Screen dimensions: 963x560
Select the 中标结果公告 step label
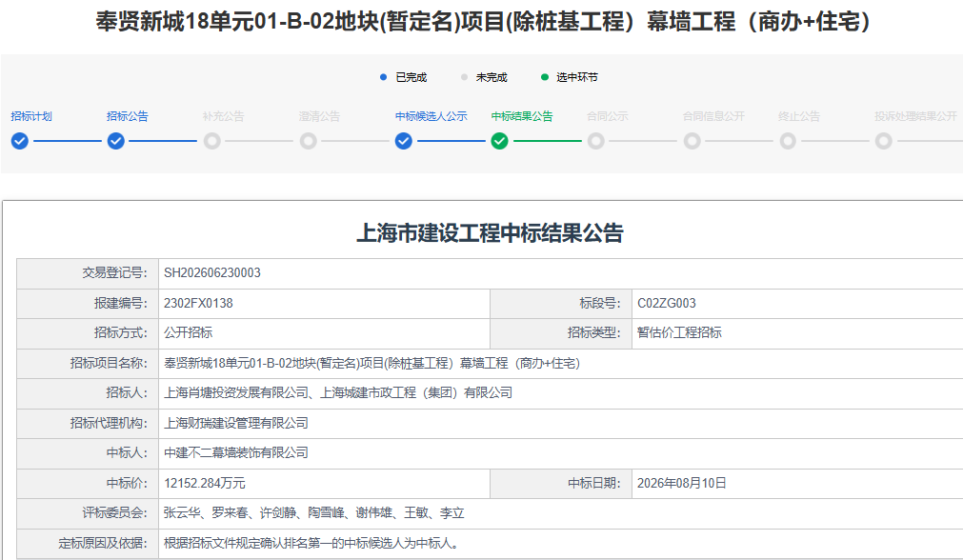[522, 116]
